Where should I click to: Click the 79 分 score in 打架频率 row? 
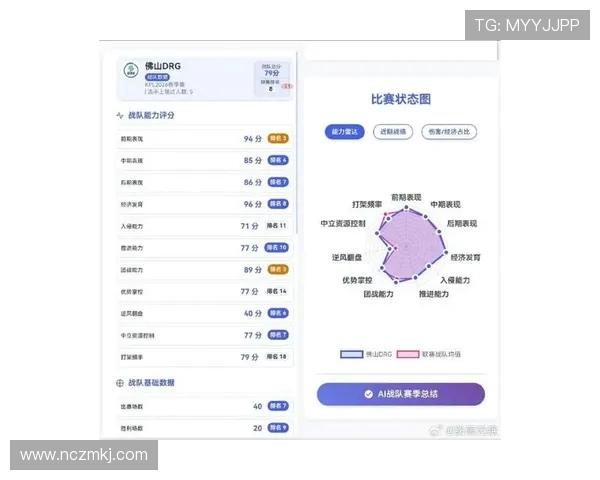(x=249, y=357)
